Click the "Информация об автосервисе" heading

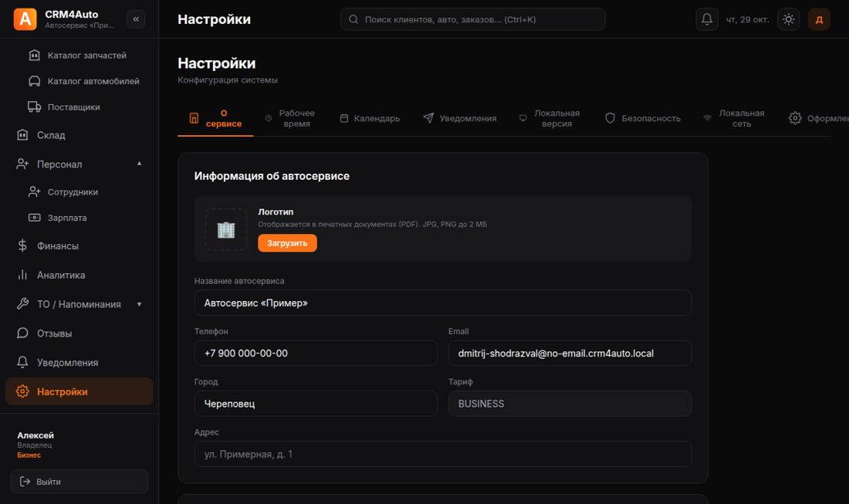pos(272,176)
